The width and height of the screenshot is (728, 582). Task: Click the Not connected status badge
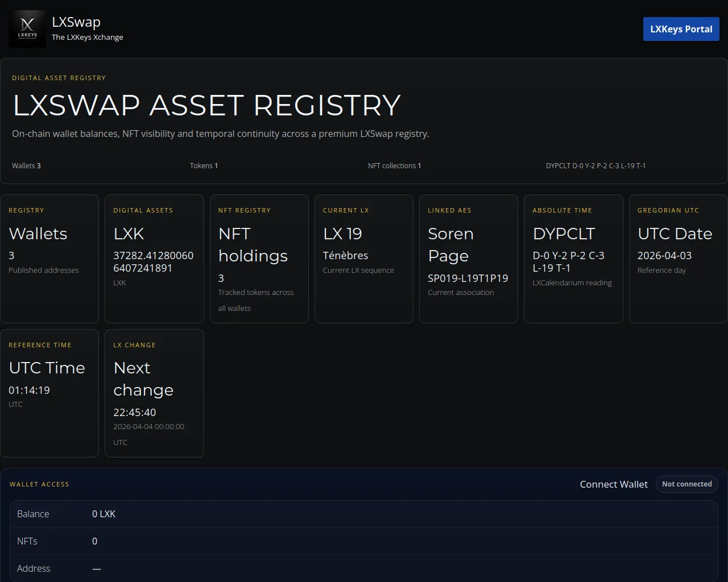pos(687,484)
